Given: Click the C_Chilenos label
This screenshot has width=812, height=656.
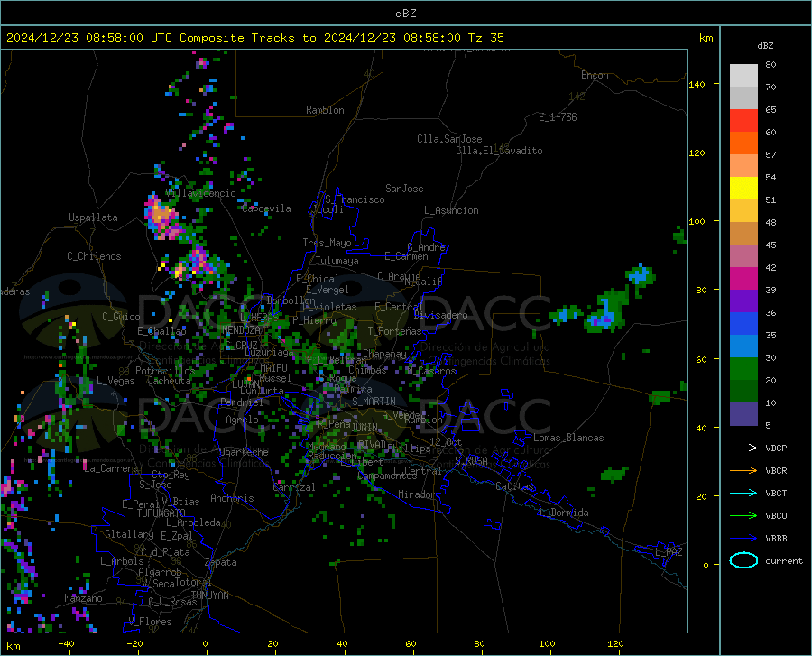Looking at the screenshot, I should (x=94, y=256).
